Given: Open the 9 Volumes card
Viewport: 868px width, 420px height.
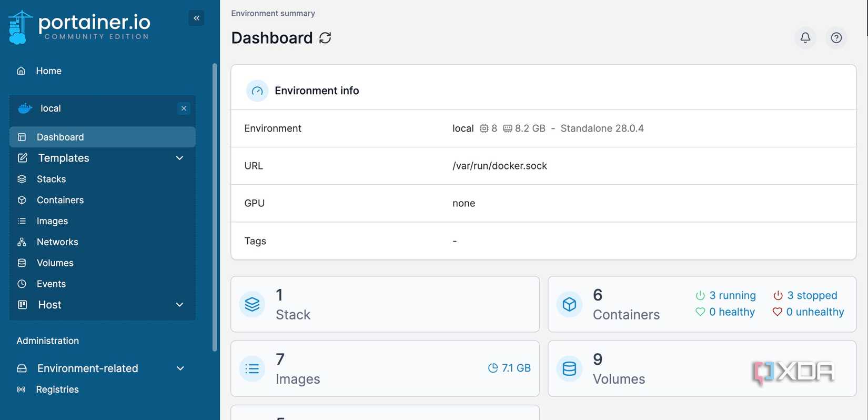Looking at the screenshot, I should [x=702, y=368].
